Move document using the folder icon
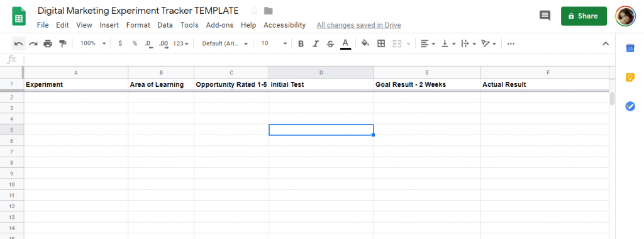Screen dimensions: 644x239 [x=268, y=11]
